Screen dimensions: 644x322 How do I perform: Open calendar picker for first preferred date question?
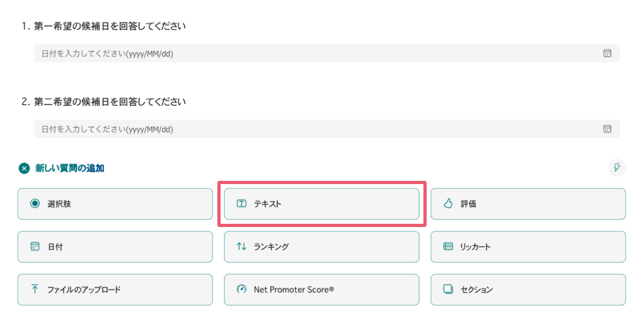607,53
